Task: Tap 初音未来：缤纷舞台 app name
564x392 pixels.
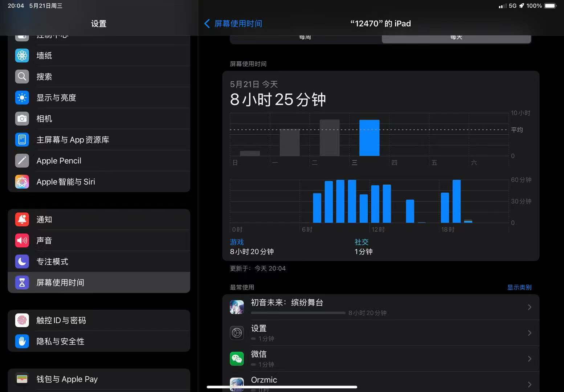Action: coord(287,302)
